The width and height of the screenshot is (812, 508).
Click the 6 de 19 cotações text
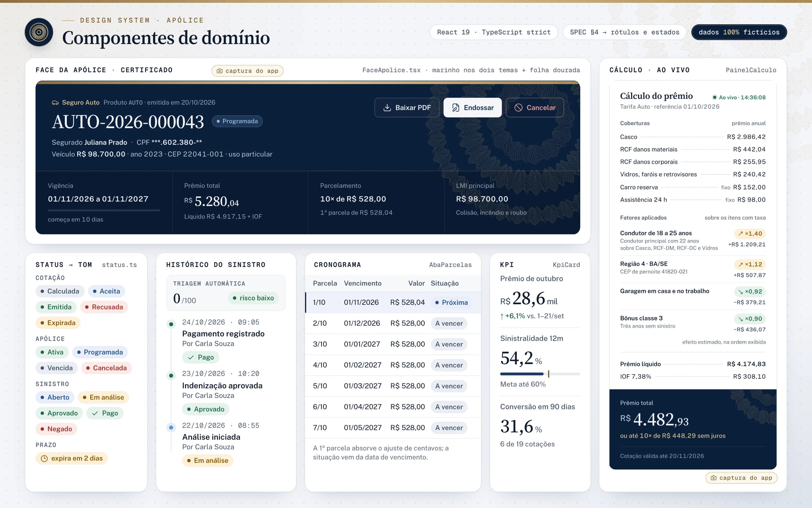point(527,444)
